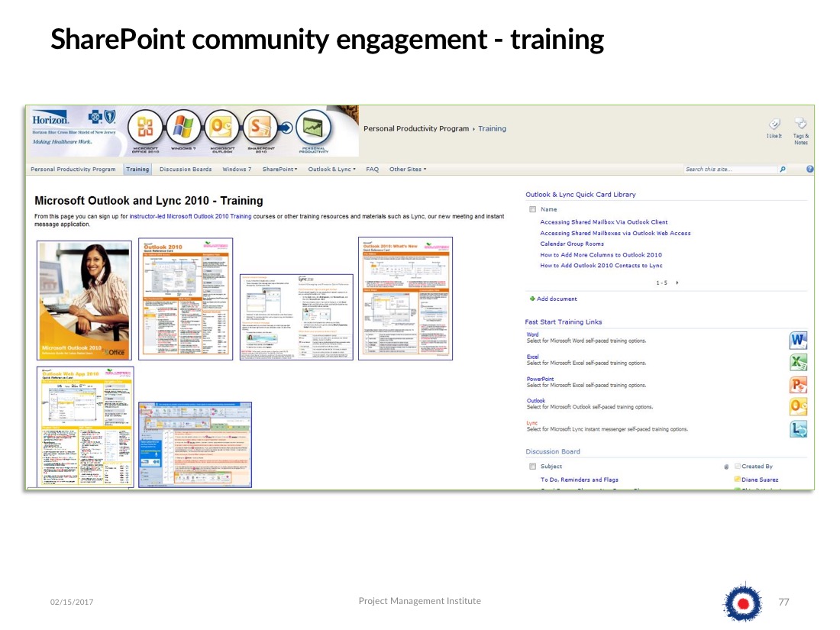Click the Word icon in Fast Start links
The height and width of the screenshot is (630, 840).
pos(798,340)
